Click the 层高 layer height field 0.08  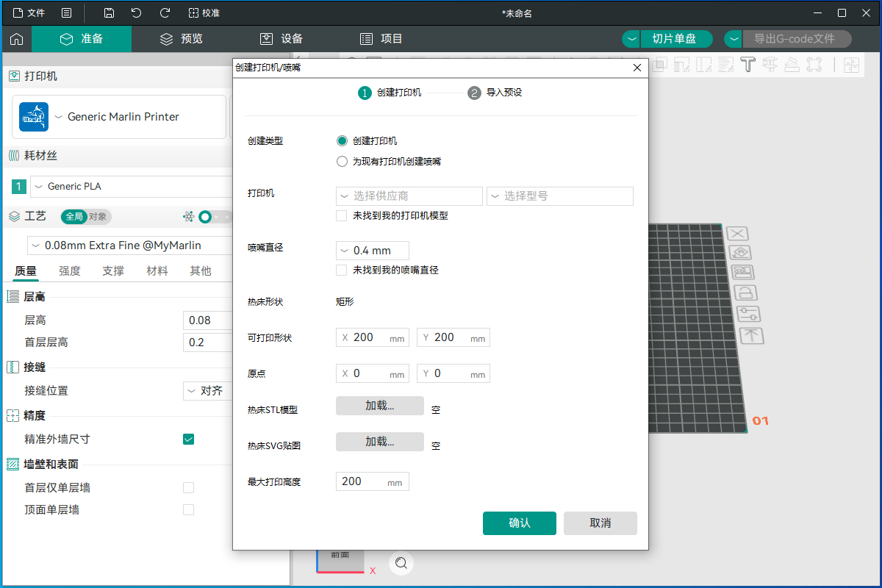pyautogui.click(x=209, y=320)
